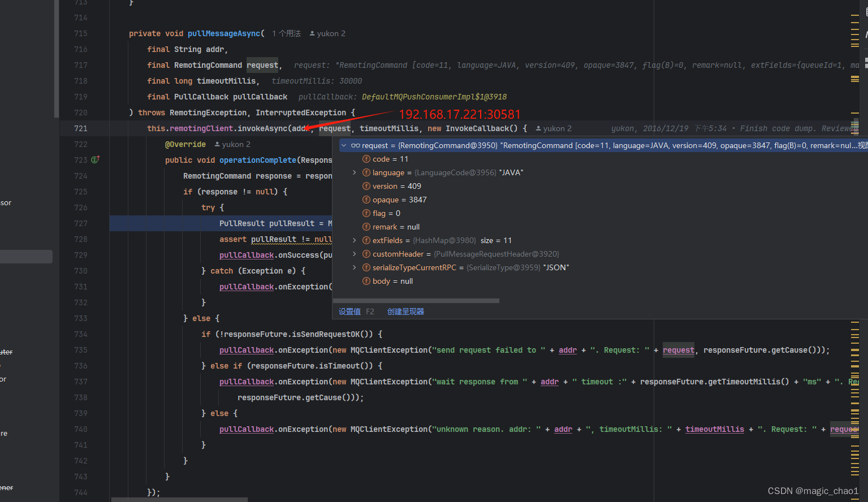The width and height of the screenshot is (868, 502).
Task: Expand the extFields HashMap node
Action: point(355,240)
